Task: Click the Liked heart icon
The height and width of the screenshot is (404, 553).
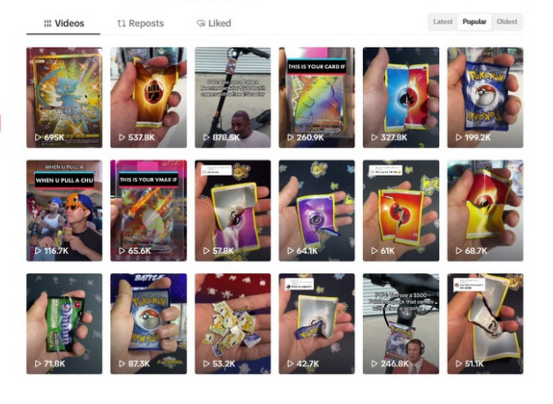Action: click(x=201, y=24)
